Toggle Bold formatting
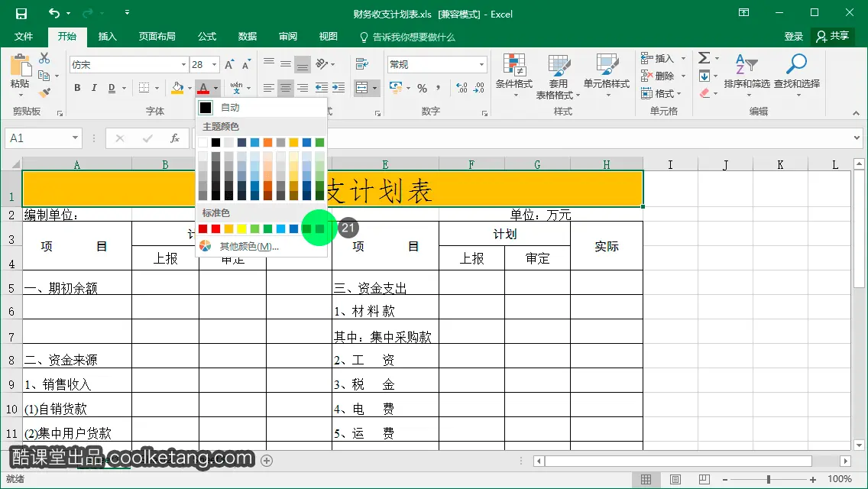868x489 pixels. (x=77, y=88)
